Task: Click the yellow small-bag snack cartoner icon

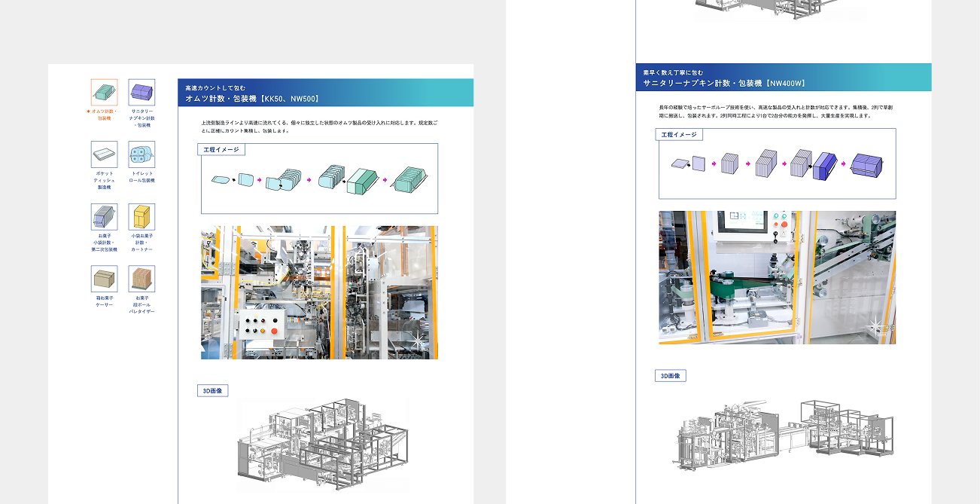Action: pyautogui.click(x=142, y=217)
